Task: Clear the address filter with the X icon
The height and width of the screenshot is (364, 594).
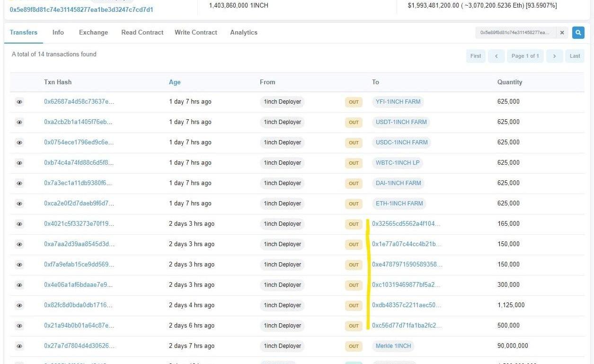Action: [x=562, y=33]
